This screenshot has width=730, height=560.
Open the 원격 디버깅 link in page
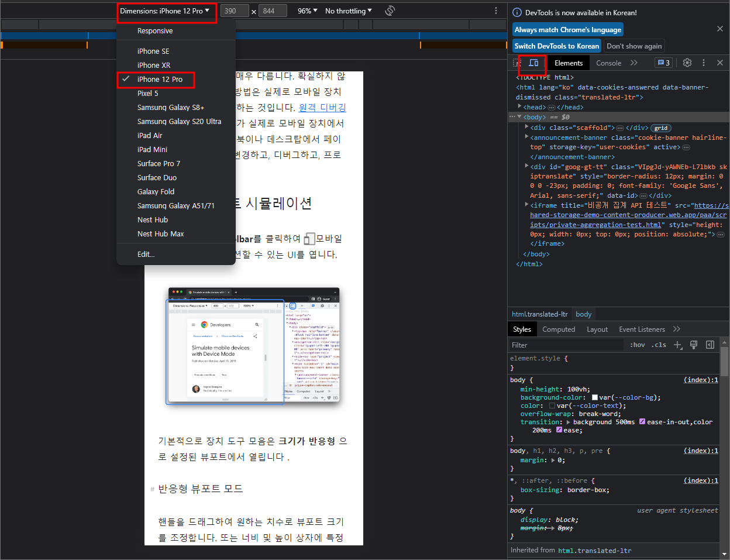pos(322,107)
